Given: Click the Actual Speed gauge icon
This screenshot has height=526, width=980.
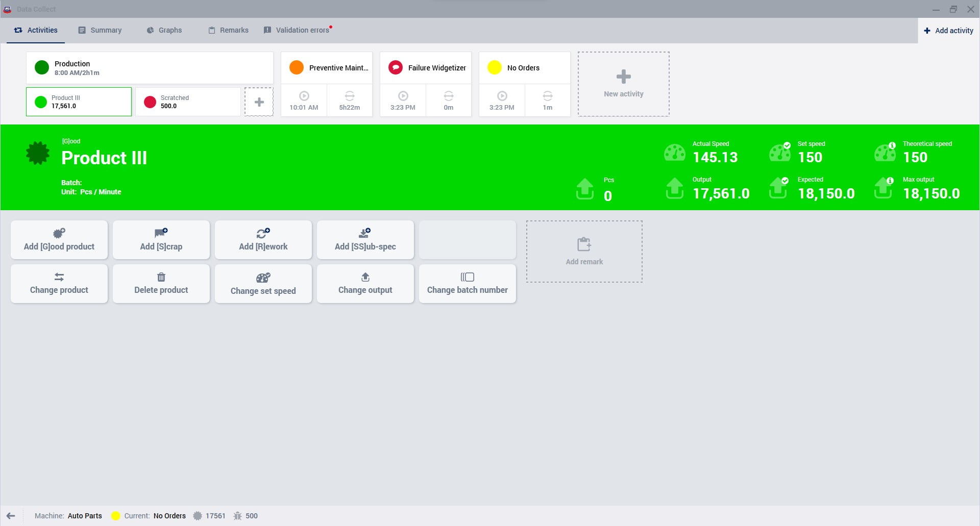Looking at the screenshot, I should [x=674, y=153].
